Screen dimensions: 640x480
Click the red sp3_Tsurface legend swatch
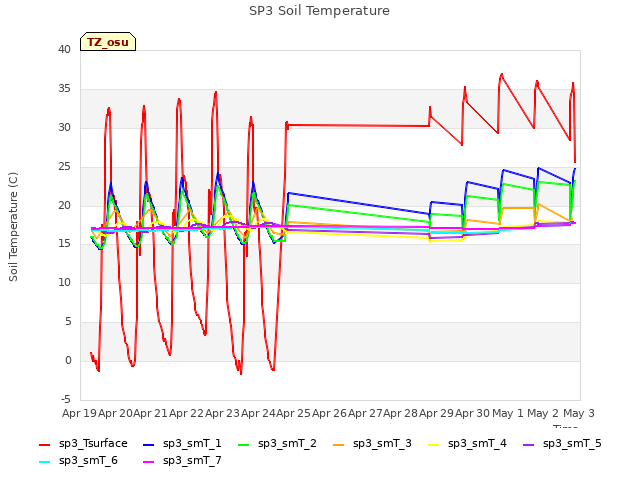pyautogui.click(x=44, y=444)
